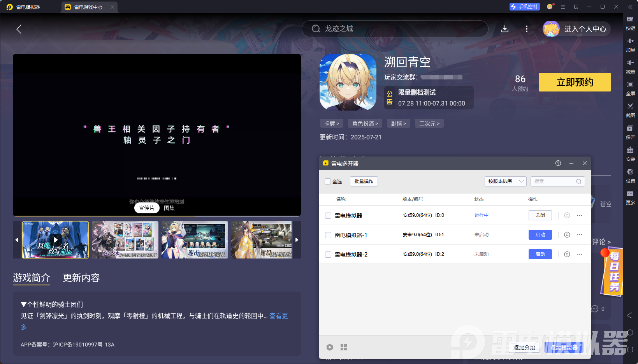Click the 安装 APK install icon
This screenshot has height=364, width=638.
(x=630, y=150)
